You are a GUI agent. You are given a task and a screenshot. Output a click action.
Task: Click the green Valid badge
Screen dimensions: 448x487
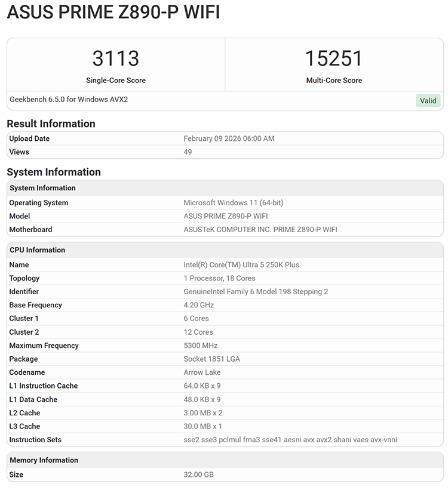point(428,101)
